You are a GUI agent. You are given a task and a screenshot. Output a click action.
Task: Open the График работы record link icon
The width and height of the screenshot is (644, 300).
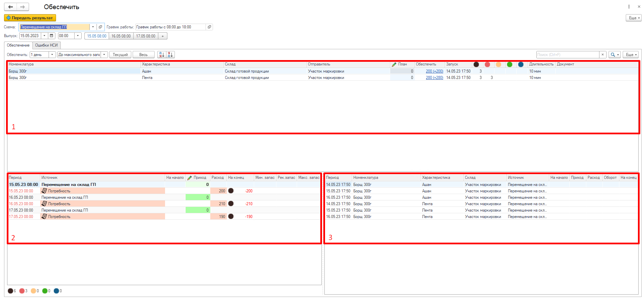(x=209, y=27)
